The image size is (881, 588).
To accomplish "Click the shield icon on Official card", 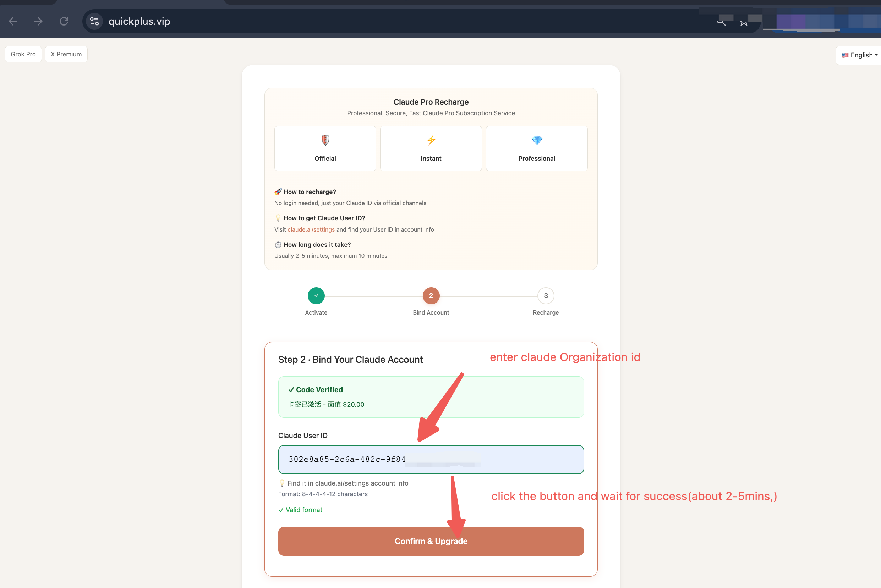I will tap(325, 140).
